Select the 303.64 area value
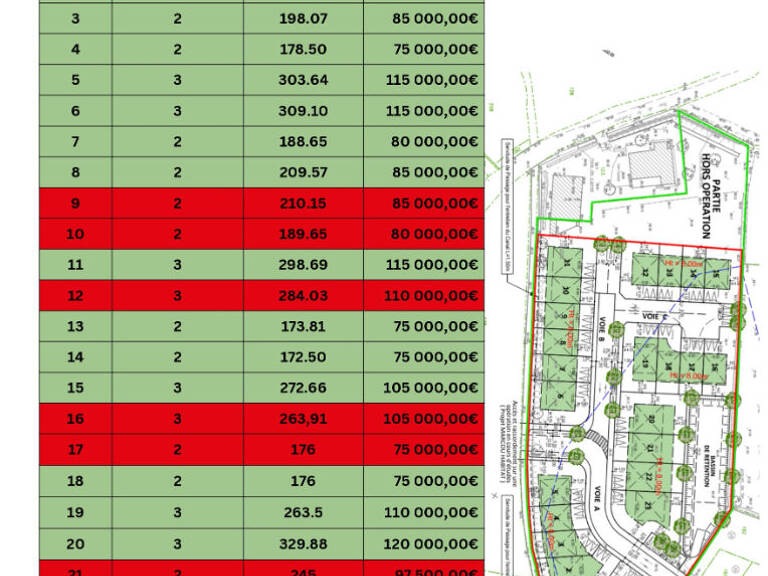The image size is (768, 576). point(303,80)
